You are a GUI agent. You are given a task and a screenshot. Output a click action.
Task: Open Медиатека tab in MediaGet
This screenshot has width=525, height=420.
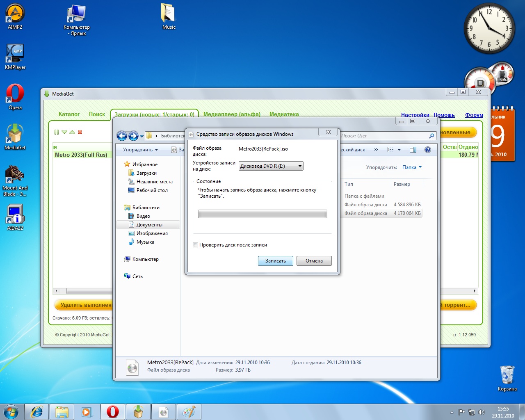284,114
